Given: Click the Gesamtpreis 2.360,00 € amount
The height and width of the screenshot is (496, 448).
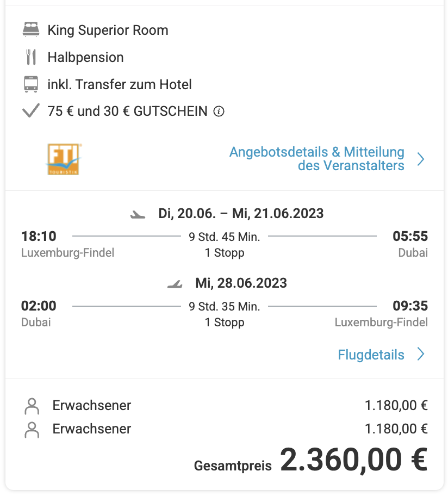Looking at the screenshot, I should (x=354, y=460).
